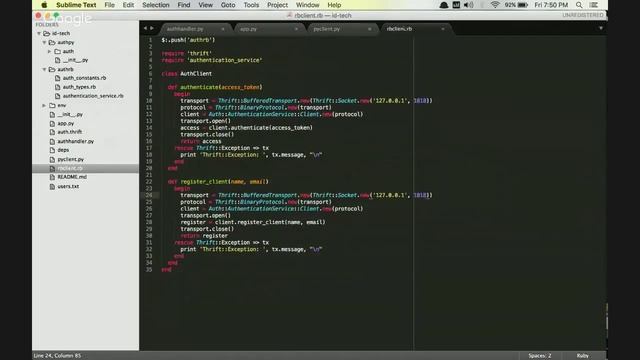Image resolution: width=640 pixels, height=360 pixels.
Task: Open Spotlight search magnifier icon
Action: point(579,5)
